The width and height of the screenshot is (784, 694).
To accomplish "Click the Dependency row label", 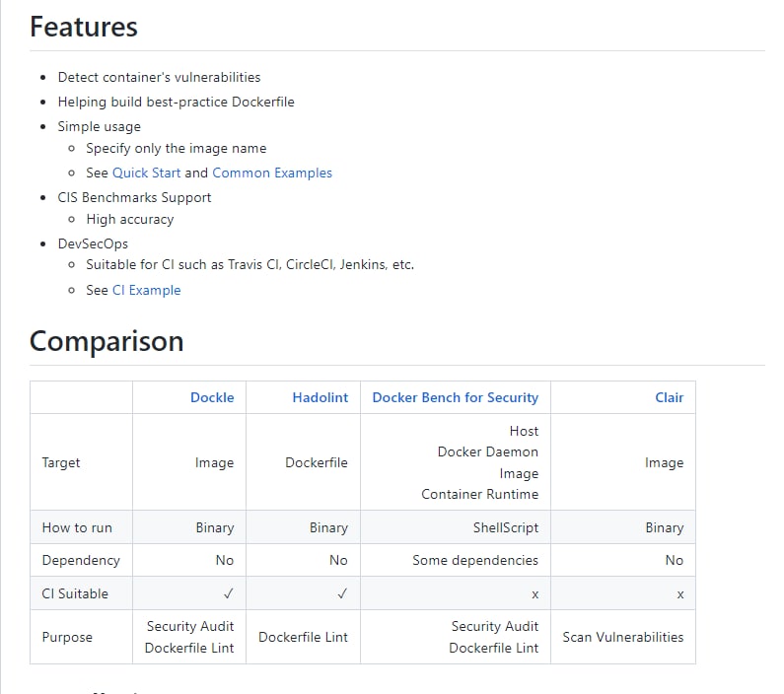I will tap(81, 560).
